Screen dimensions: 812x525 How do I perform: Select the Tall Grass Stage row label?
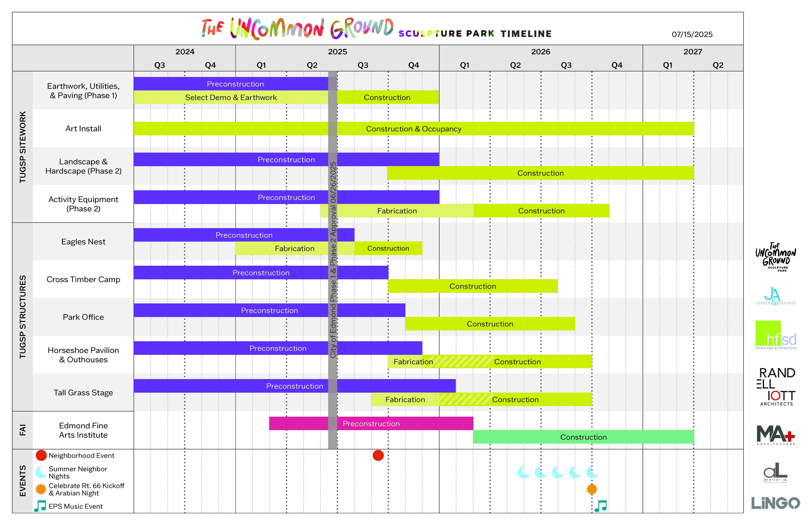point(83,393)
